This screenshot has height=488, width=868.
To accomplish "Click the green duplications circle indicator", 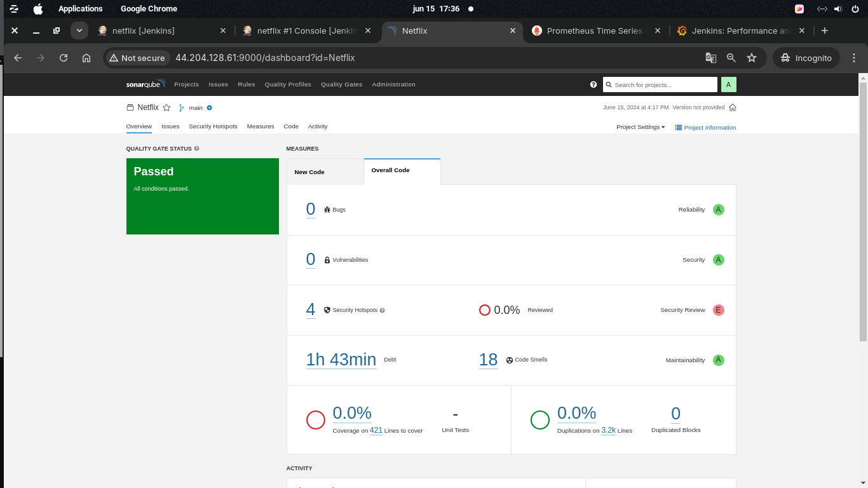I will [540, 420].
